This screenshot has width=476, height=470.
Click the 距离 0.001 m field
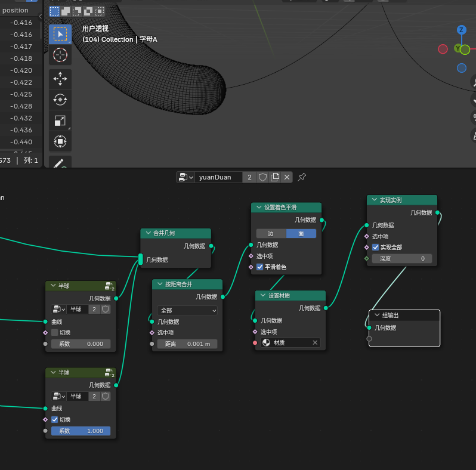(187, 344)
